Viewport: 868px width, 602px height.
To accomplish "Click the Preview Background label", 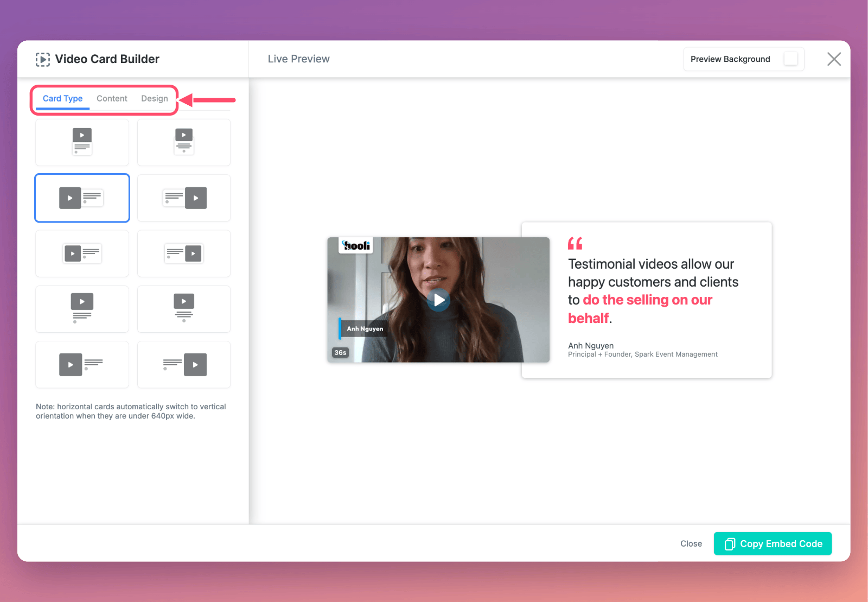I will pos(730,59).
